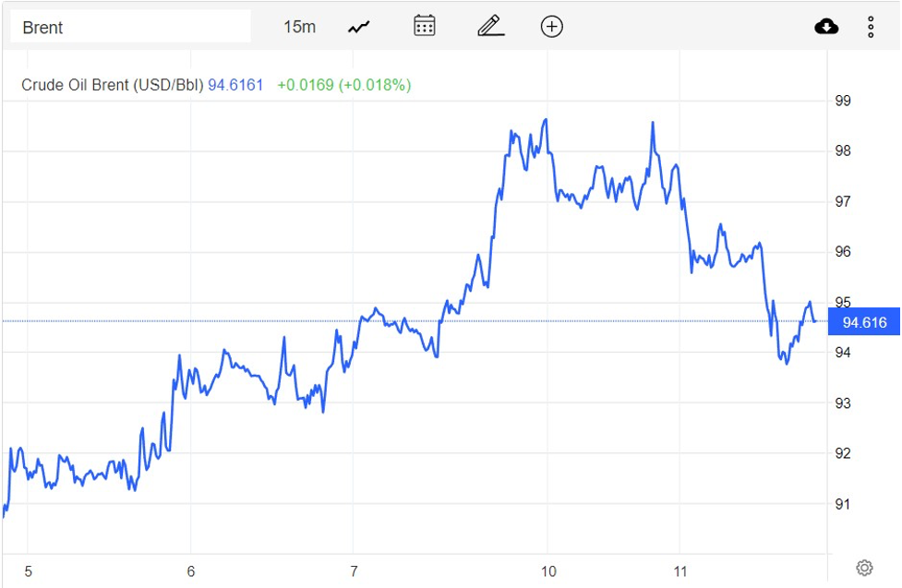Click the 99 level on price axis
Viewport: 902px width, 588px height.
pyautogui.click(x=843, y=101)
